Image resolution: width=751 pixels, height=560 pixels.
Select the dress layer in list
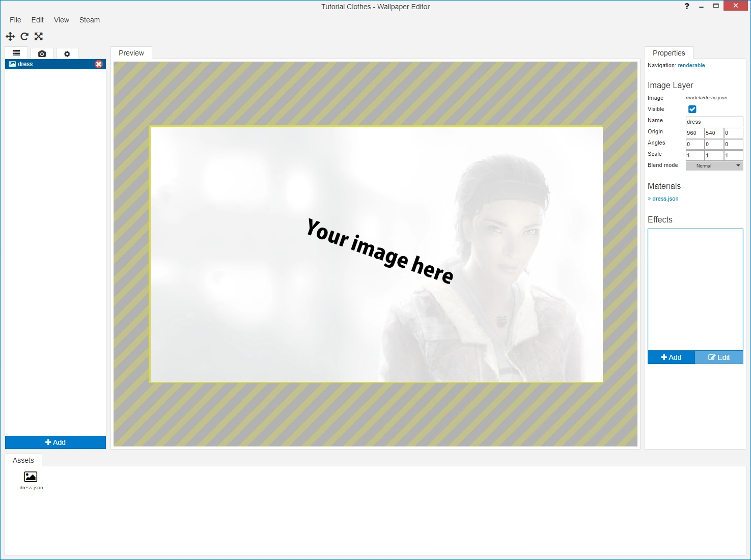(x=55, y=64)
